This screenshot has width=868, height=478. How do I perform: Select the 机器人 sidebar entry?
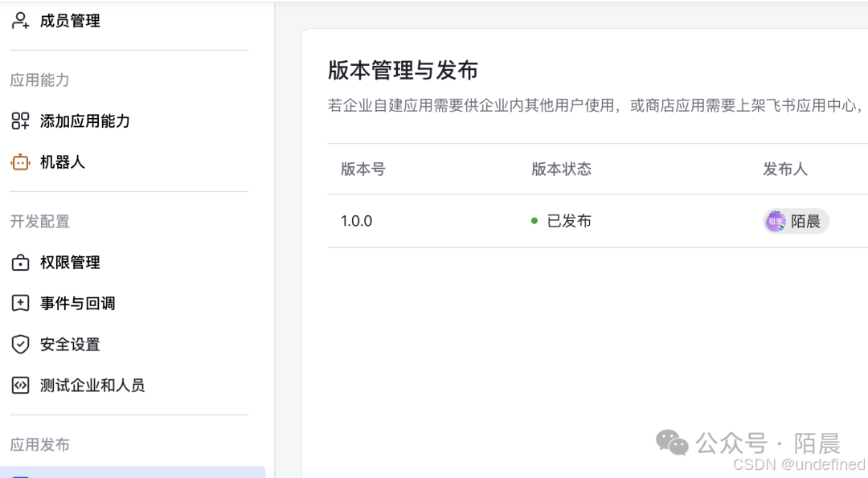coord(61,161)
